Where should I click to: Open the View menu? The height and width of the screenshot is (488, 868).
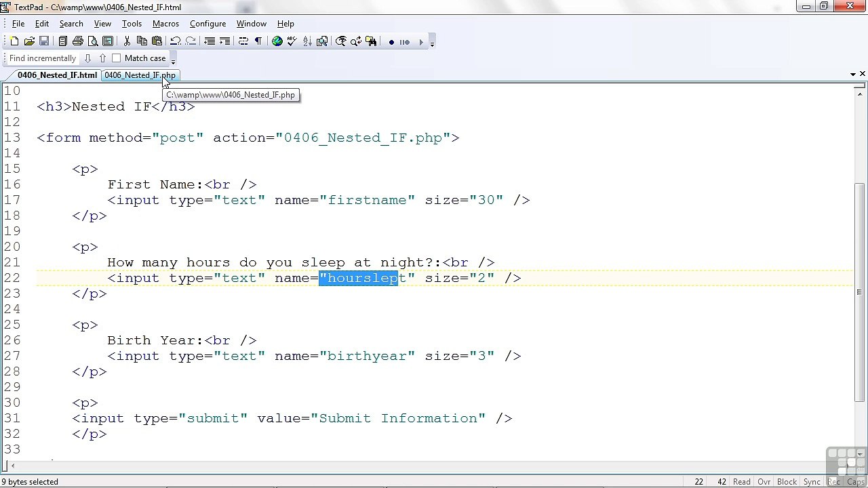point(102,24)
